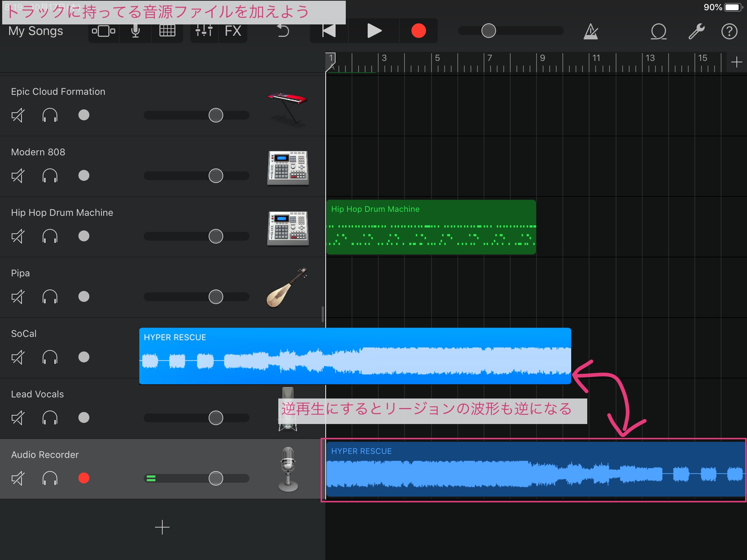Tap the undo arrow
Screen dimensions: 747x560
(283, 31)
